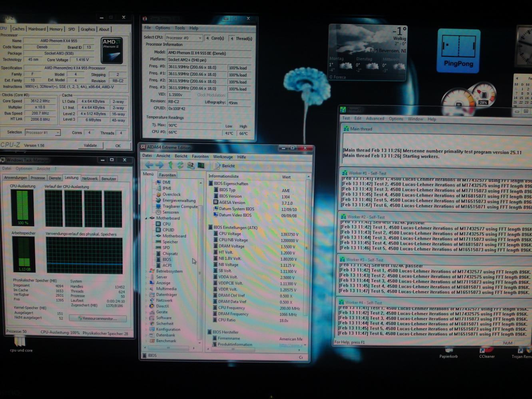Open Task Manager Prozesse tab
The width and height of the screenshot is (532, 399).
(38, 178)
